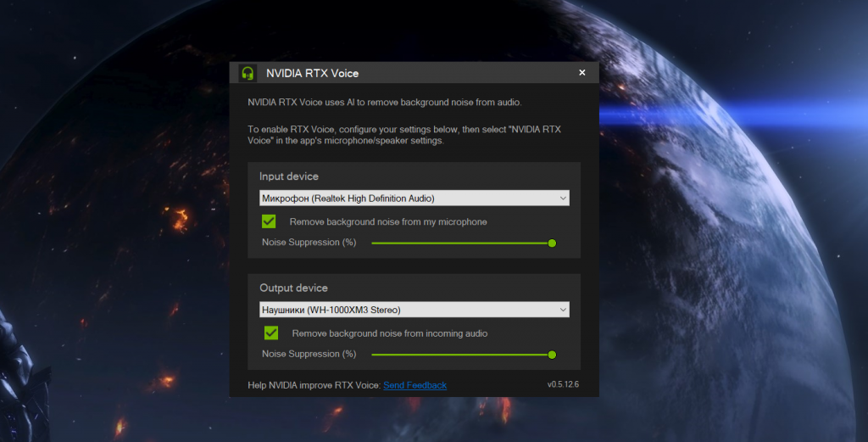Screen dimensions: 868x442
Task: Click the middle of the incoming audio suppression slider track
Action: (x=462, y=354)
